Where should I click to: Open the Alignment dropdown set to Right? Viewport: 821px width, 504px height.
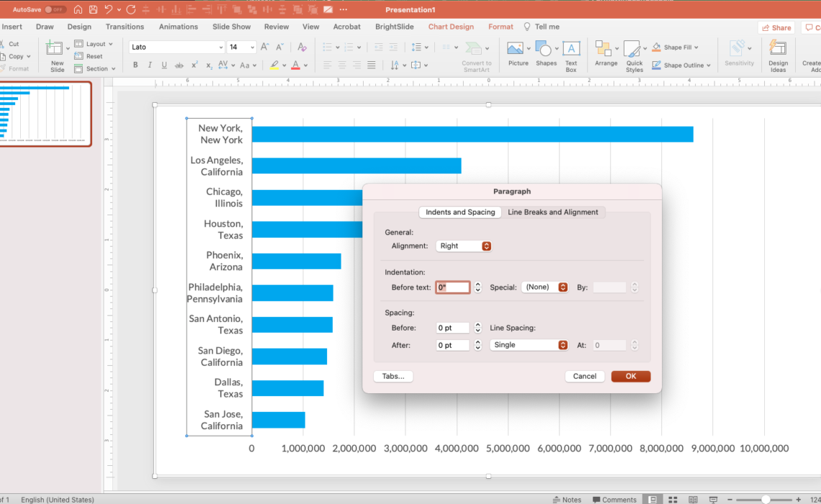point(463,246)
